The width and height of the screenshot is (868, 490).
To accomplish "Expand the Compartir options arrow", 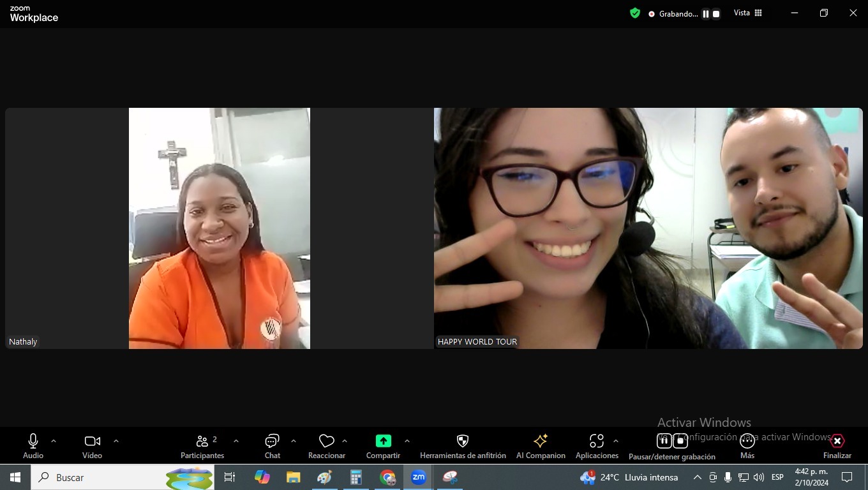I will click(407, 441).
